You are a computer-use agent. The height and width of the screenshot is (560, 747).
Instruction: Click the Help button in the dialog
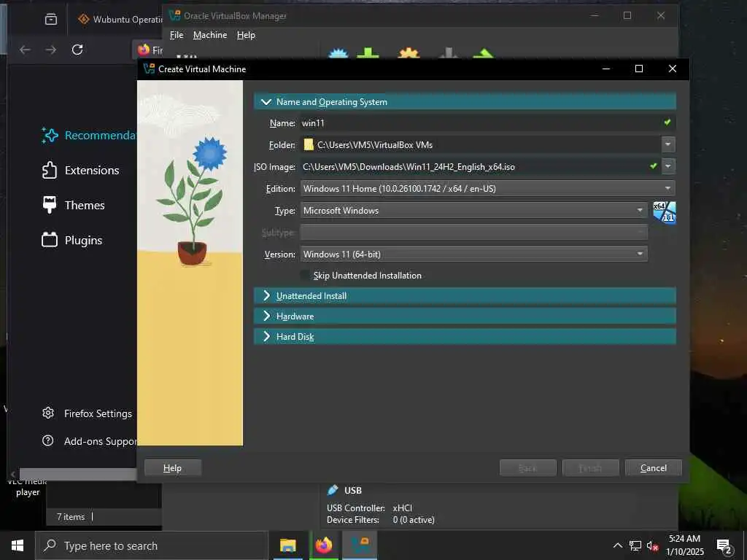pyautogui.click(x=172, y=468)
